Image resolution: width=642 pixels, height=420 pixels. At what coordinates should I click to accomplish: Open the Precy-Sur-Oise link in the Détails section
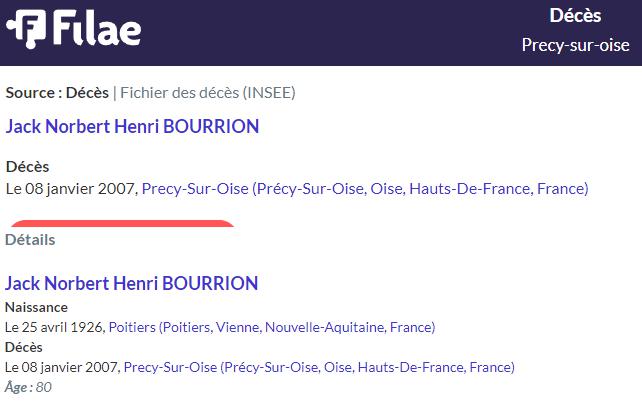point(319,367)
